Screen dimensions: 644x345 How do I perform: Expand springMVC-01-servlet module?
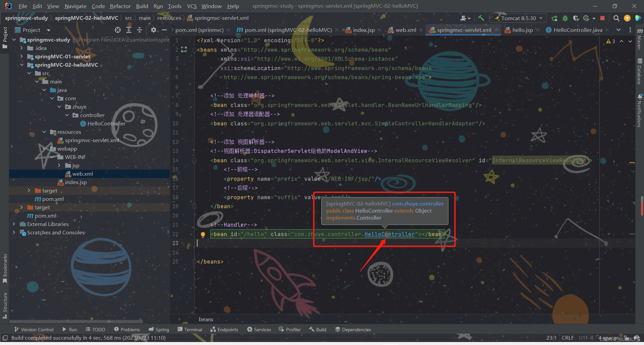click(21, 56)
